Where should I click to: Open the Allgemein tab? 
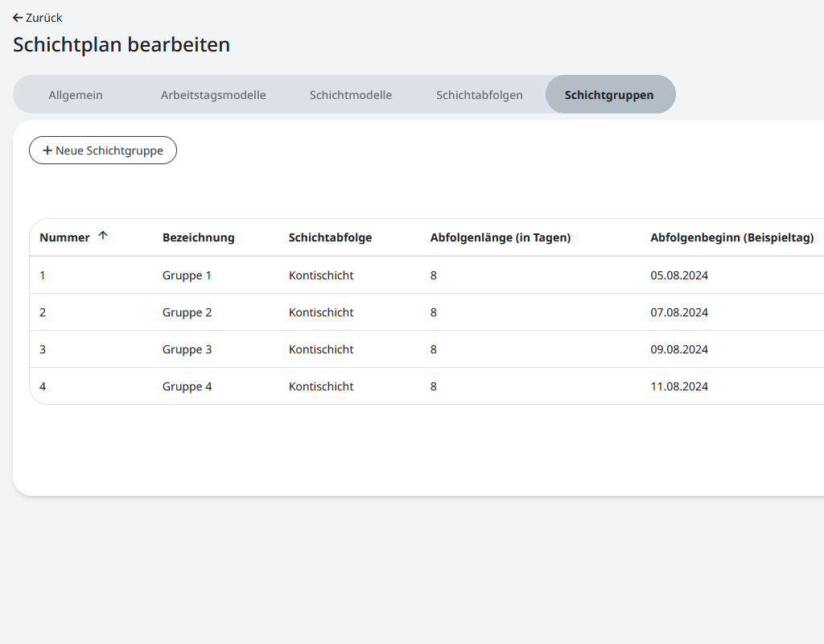click(x=76, y=95)
